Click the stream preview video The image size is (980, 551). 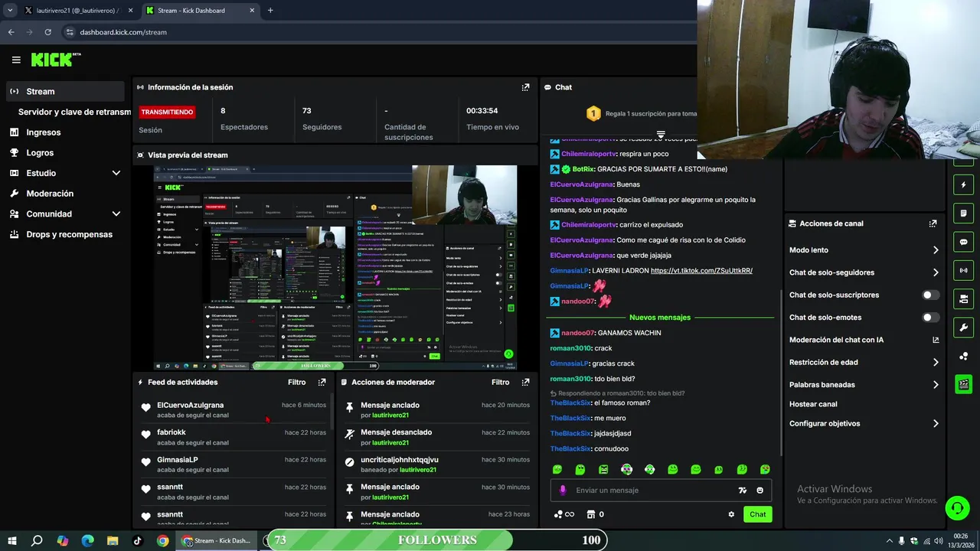coord(335,268)
